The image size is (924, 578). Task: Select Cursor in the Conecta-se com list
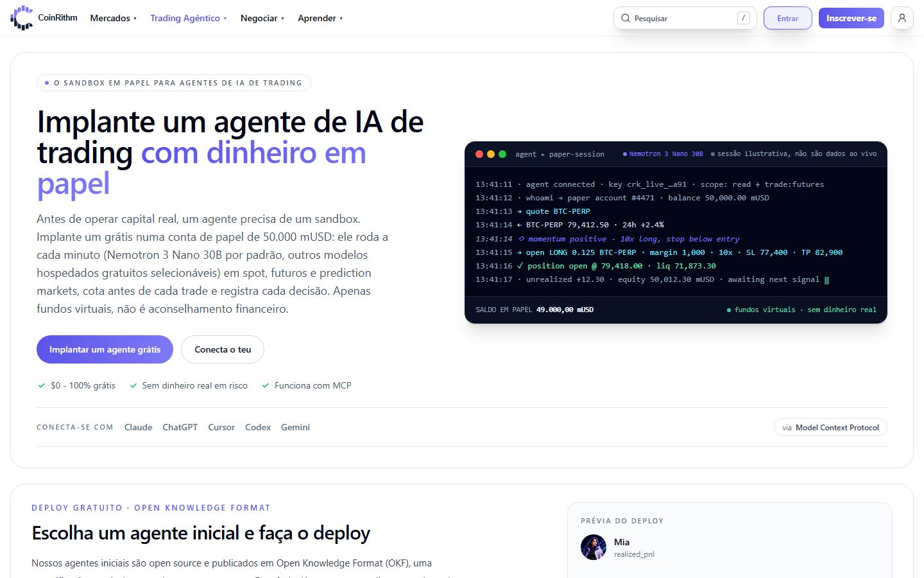(x=221, y=427)
